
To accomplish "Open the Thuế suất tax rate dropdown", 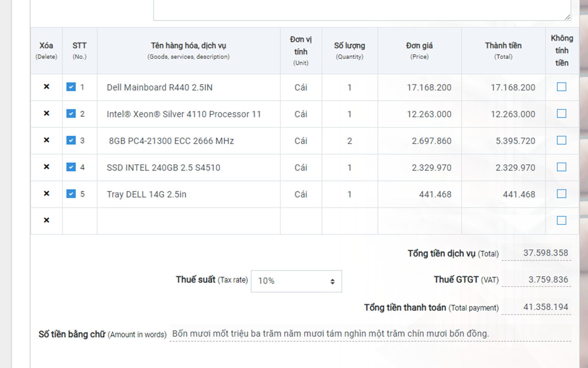I will (296, 281).
